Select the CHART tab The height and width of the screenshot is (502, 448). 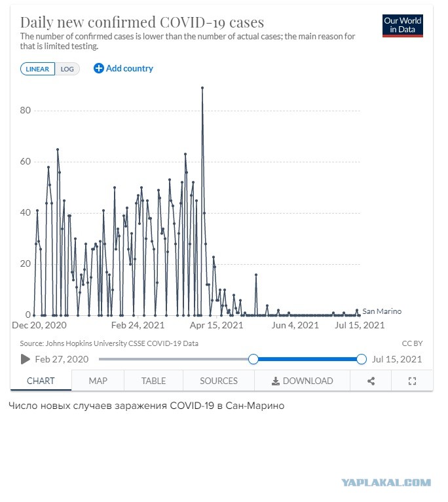(41, 381)
